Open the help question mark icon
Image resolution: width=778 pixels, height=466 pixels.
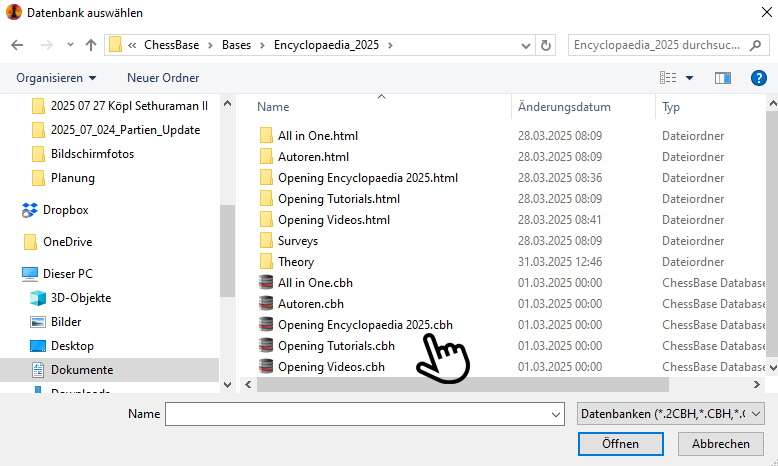click(x=758, y=77)
